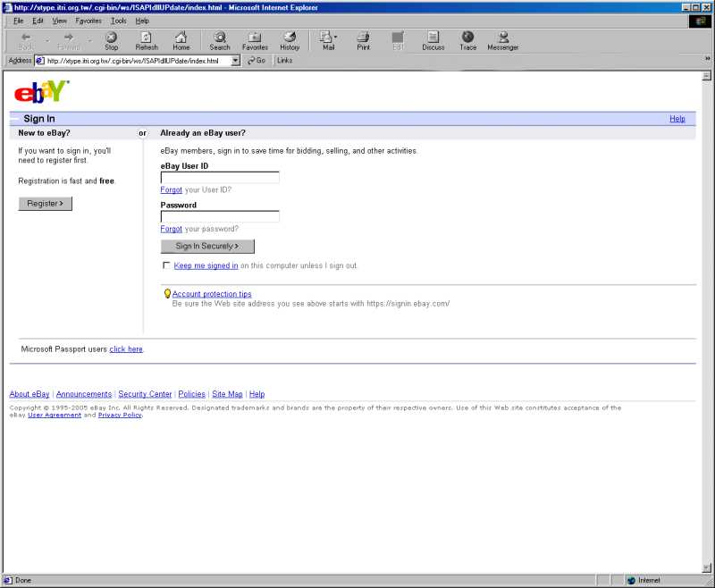Open the Search toolbar icon
715x588 pixels.
220,40
